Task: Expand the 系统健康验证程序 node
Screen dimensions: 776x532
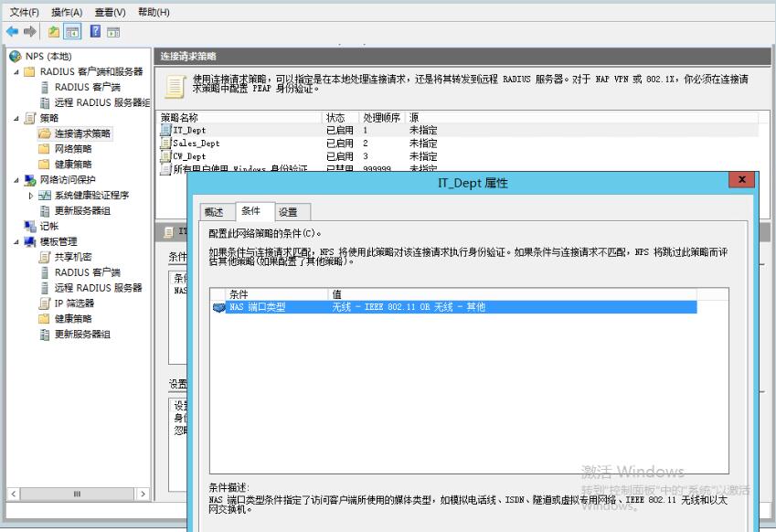Action: point(31,196)
